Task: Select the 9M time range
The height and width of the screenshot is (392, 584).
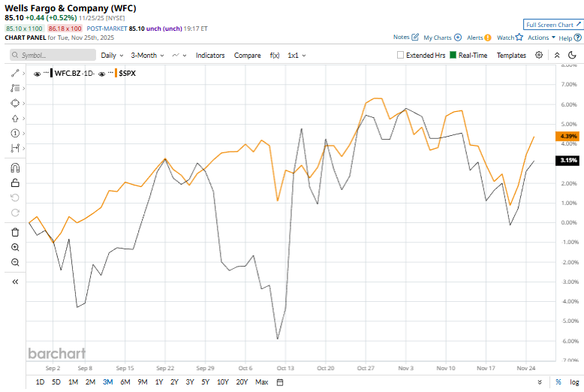Action: pos(143,382)
